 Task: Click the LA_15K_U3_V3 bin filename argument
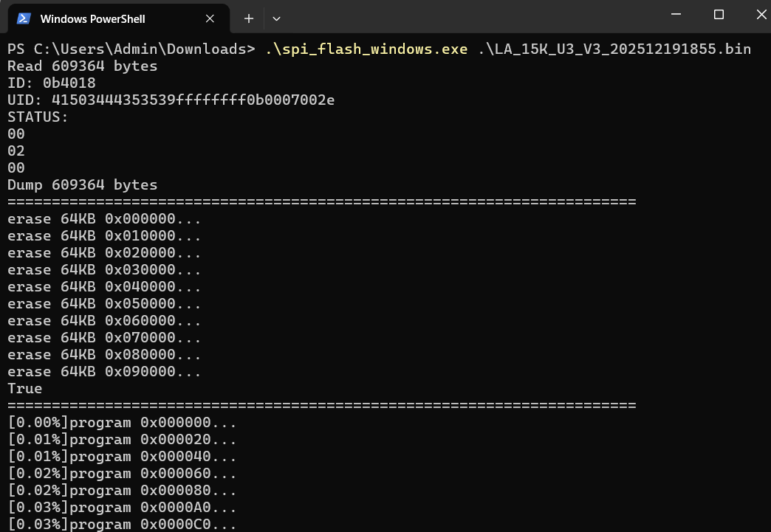(x=614, y=49)
